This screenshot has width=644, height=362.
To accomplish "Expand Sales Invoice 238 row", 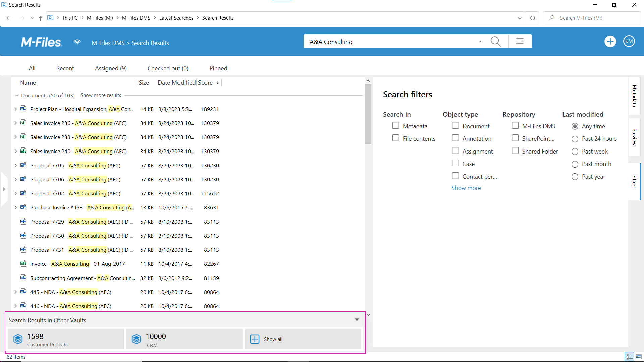I will [15, 137].
